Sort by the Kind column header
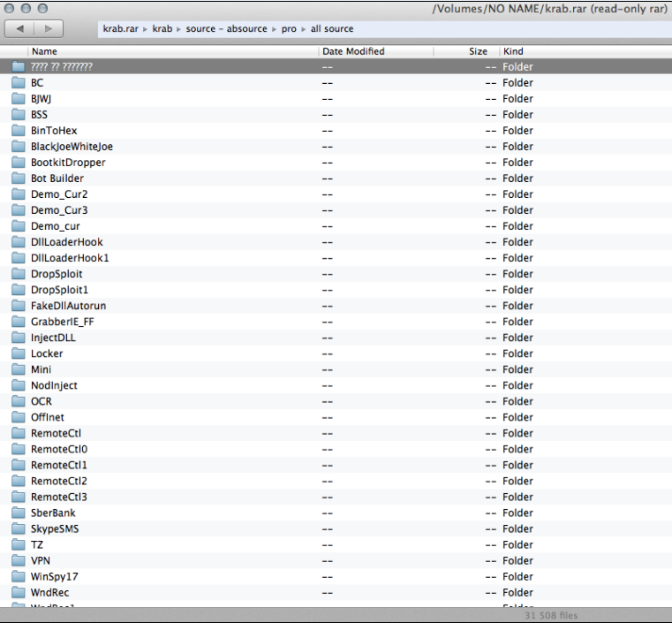This screenshot has width=672, height=623. coord(513,51)
